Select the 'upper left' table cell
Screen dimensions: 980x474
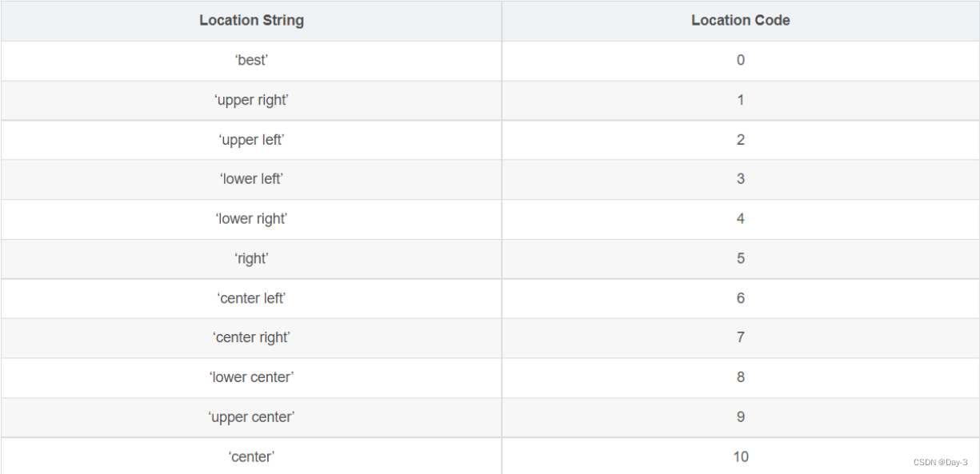251,140
